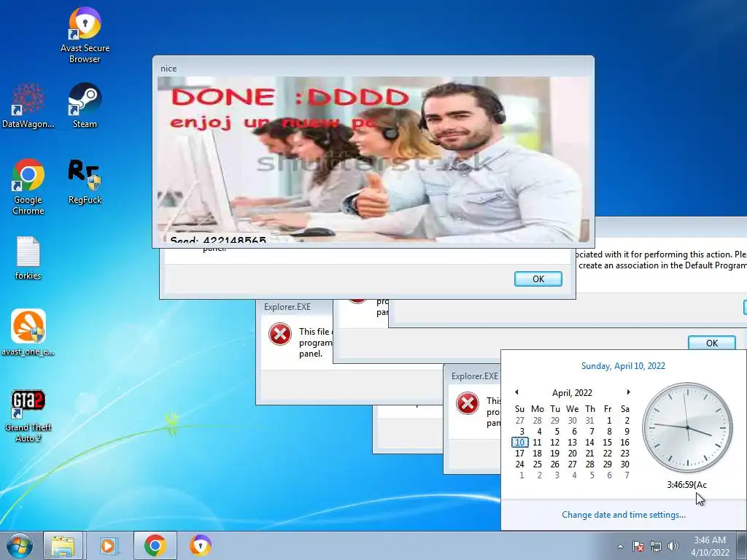The image size is (747, 560).
Task: Open the Avast Secure Browser desktop shortcut
Action: pos(85,35)
